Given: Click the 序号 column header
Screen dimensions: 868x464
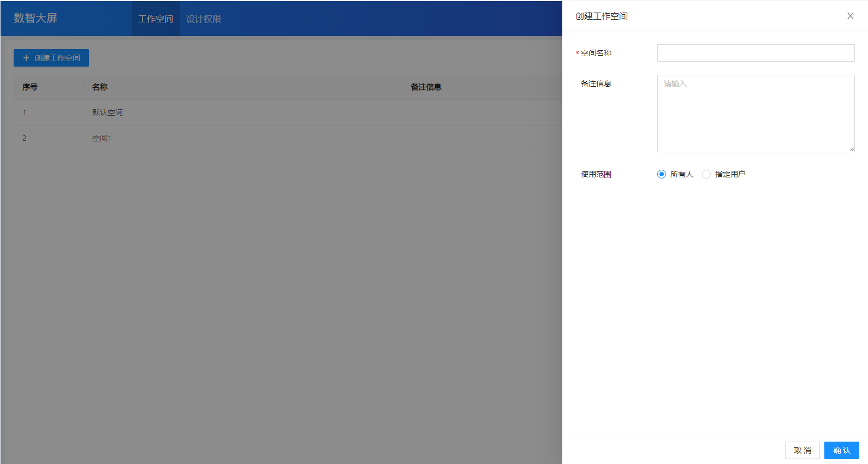Looking at the screenshot, I should coord(30,87).
